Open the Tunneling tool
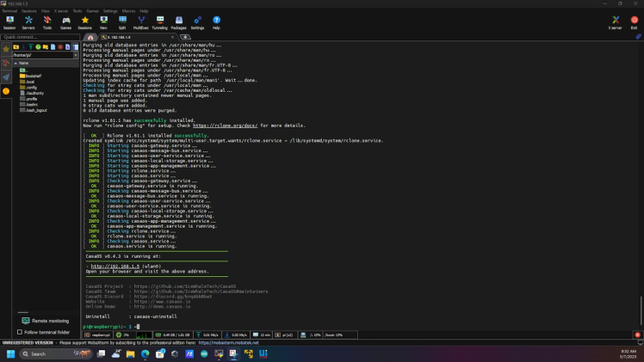 (x=160, y=21)
